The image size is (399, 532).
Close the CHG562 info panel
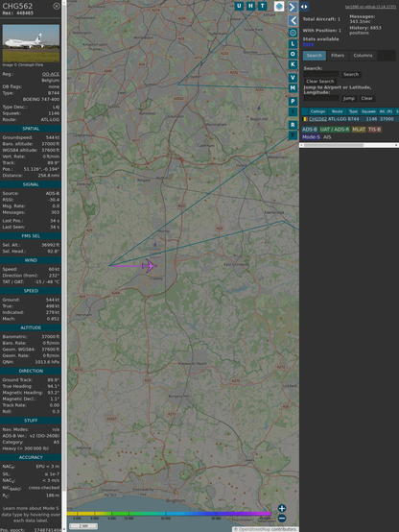point(57,6)
